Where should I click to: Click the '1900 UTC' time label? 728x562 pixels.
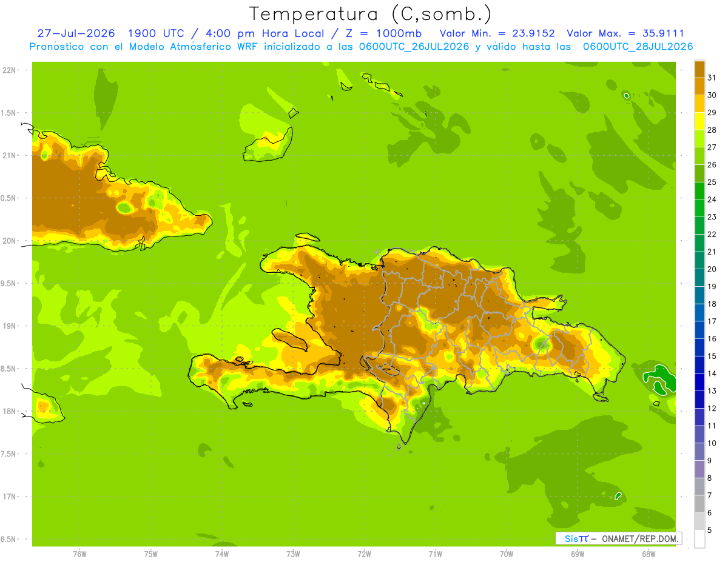pos(157,33)
